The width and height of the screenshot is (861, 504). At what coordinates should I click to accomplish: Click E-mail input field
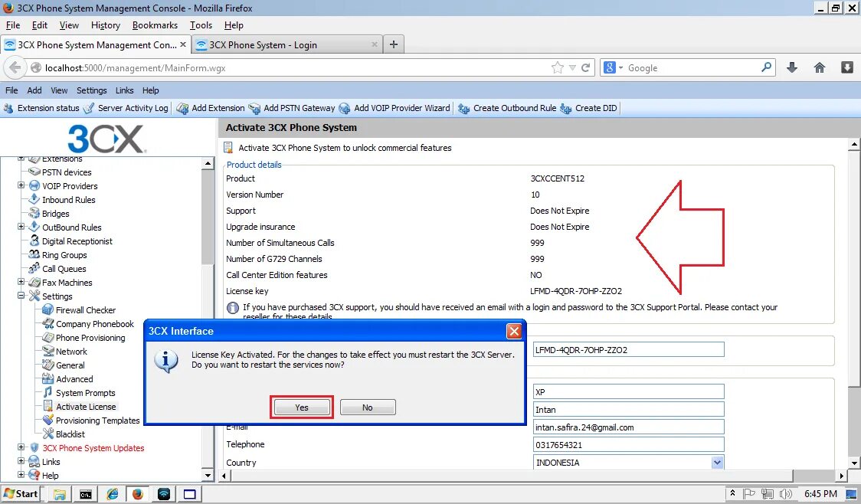click(628, 427)
